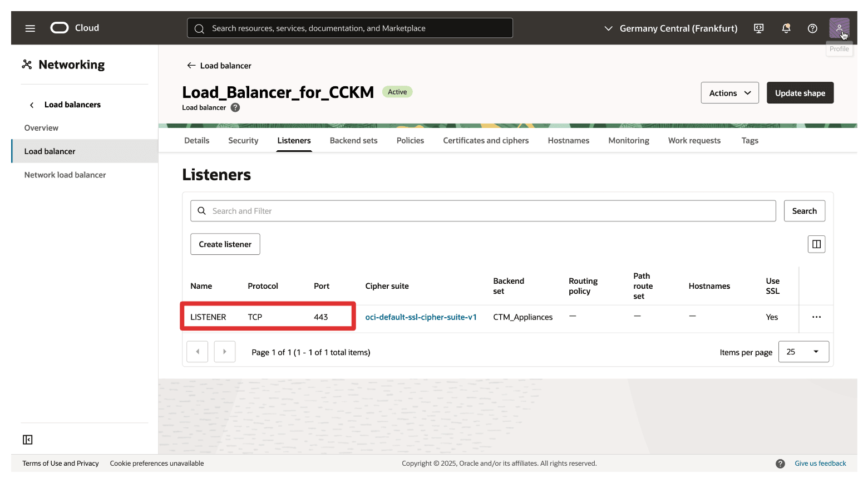The image size is (868, 483).
Task: Click the help icon beside Load balancer subtitle
Action: point(235,107)
